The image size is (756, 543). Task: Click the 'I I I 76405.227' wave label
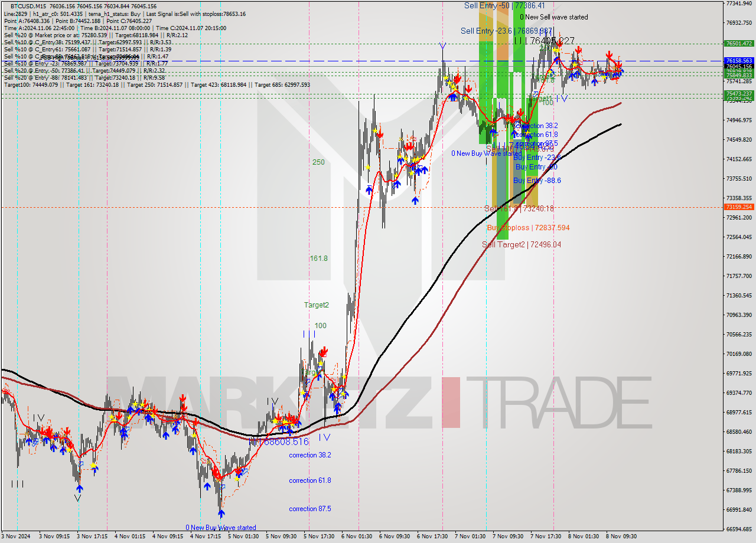[544, 41]
